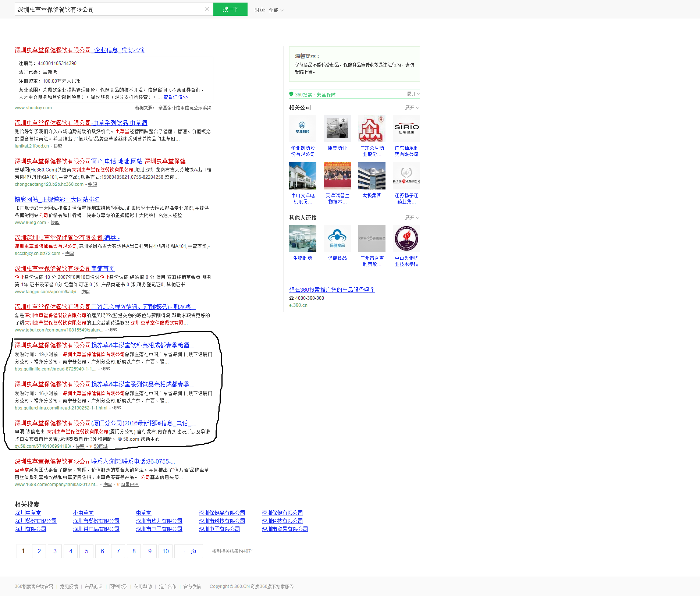
Task: Open 快照 for the lanikai.21food.cn result
Action: click(58, 146)
